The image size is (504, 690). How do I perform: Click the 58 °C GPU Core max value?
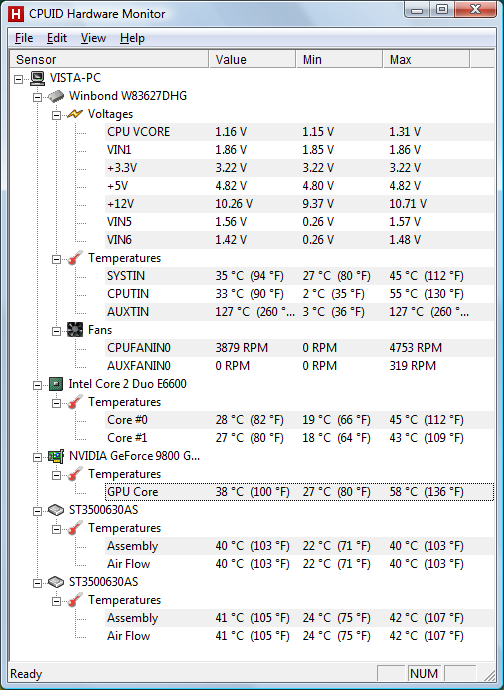pyautogui.click(x=426, y=492)
